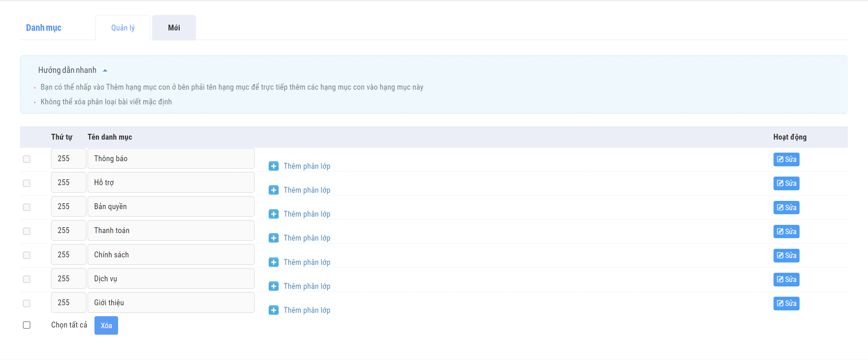Click Thêm phân lớp link for Dịch vụ

click(307, 286)
